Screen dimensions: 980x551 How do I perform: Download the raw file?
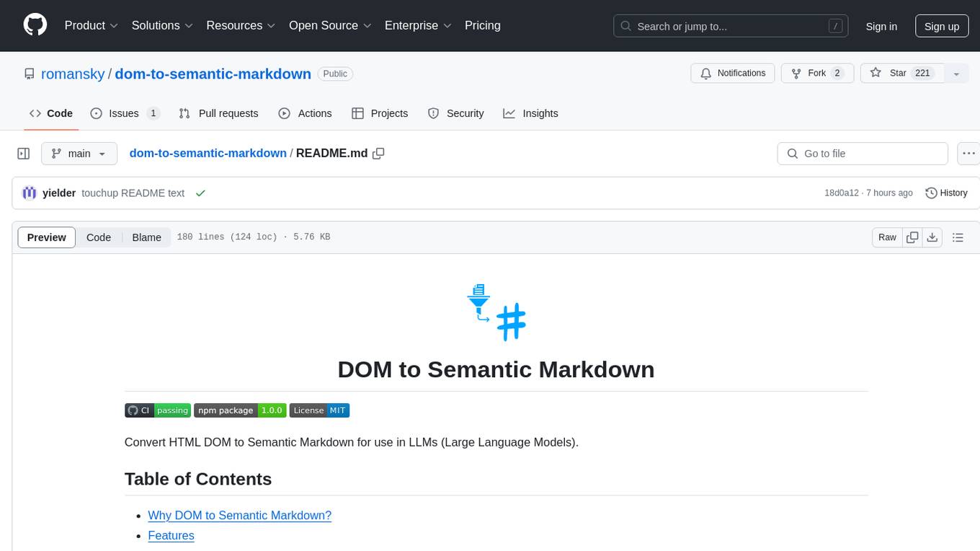coord(932,237)
